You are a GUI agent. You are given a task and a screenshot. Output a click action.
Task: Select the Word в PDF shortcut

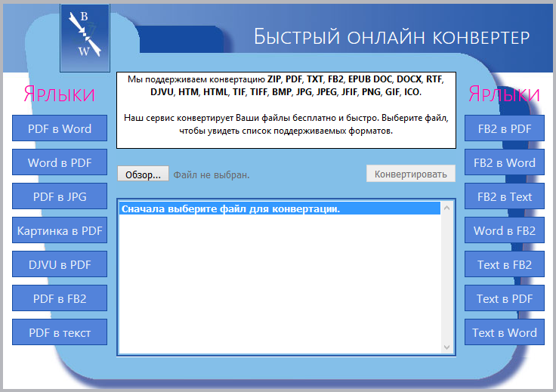coord(60,162)
